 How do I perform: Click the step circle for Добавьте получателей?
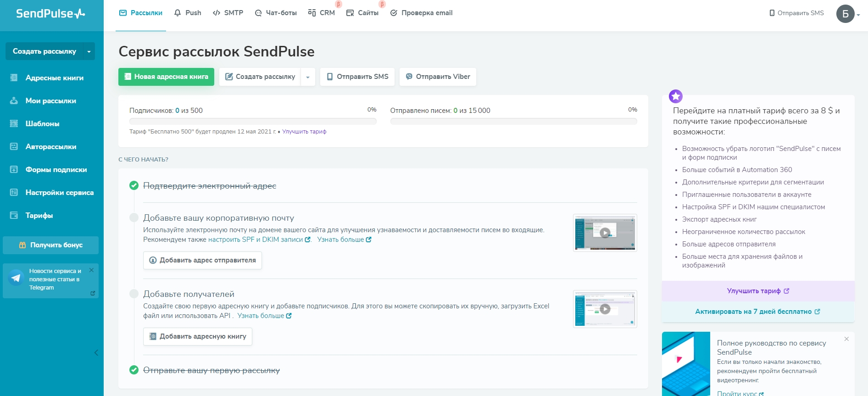134,294
